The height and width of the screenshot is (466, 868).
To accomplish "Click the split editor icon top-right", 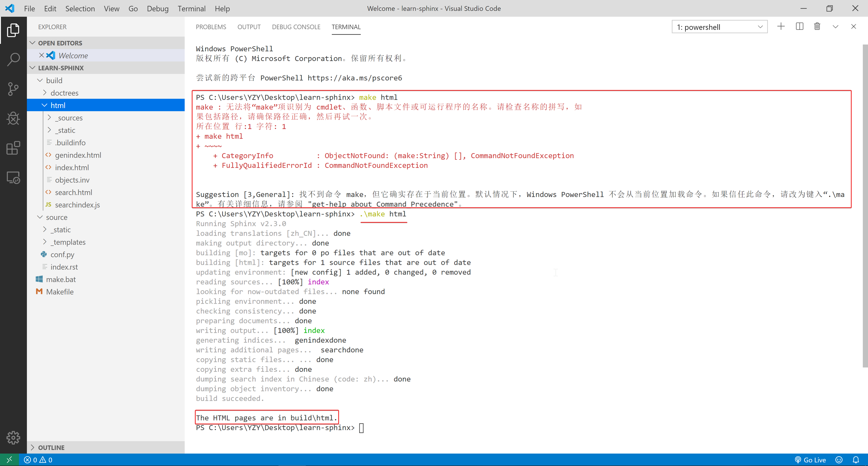I will (x=799, y=26).
